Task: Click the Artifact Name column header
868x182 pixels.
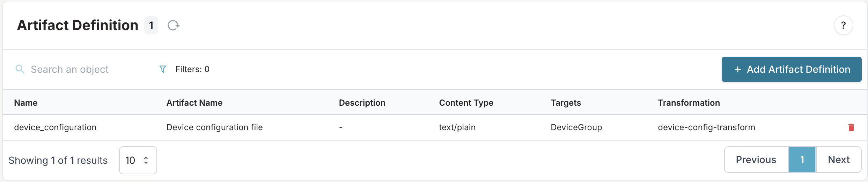Action: point(194,103)
